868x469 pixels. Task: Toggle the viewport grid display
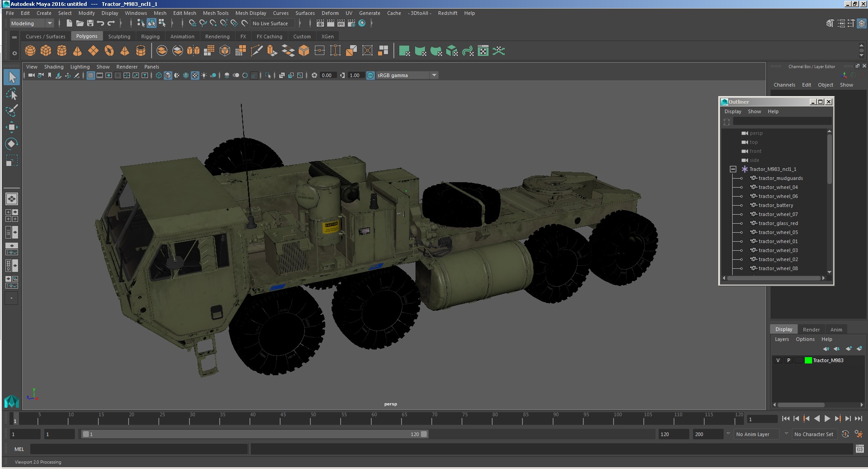point(91,75)
